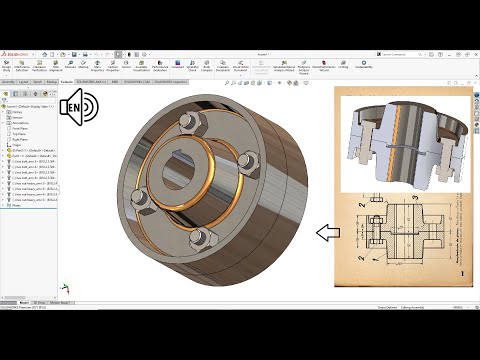Viewport: 480px width, 360px height.
Task: Open the SOLIDWORKS logo menu arrow
Action: [x=33, y=54]
